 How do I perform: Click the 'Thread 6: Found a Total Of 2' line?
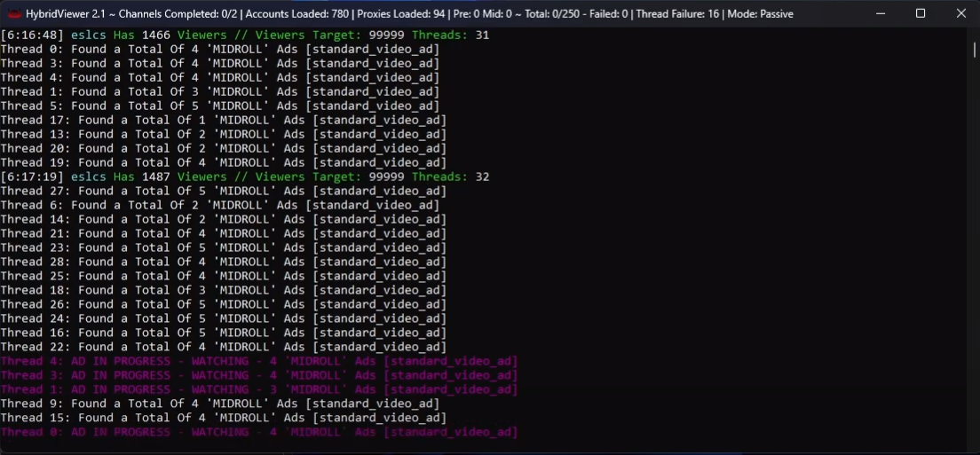tap(220, 206)
